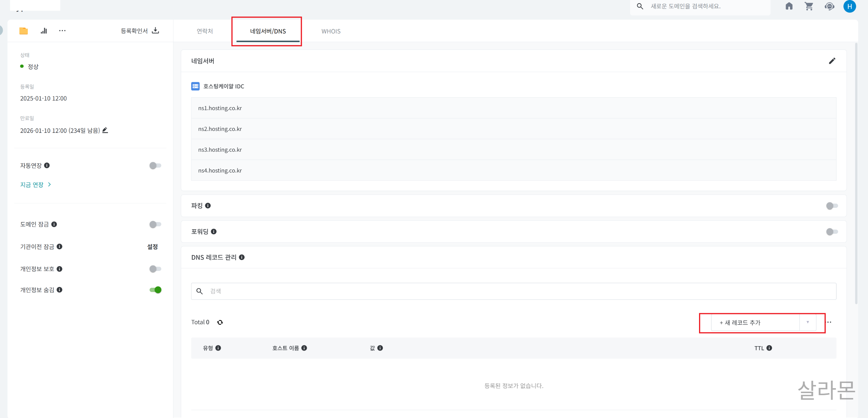This screenshot has width=868, height=418.
Task: Open the more options menu next to add record
Action: 829,322
